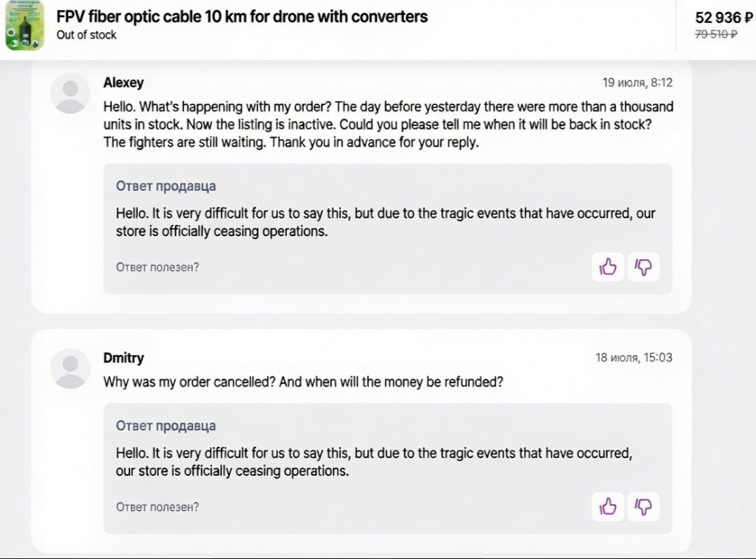Select 'Ответ продавца' heading under Alexey's question
Viewport: 756px width, 559px height.
[x=166, y=186]
